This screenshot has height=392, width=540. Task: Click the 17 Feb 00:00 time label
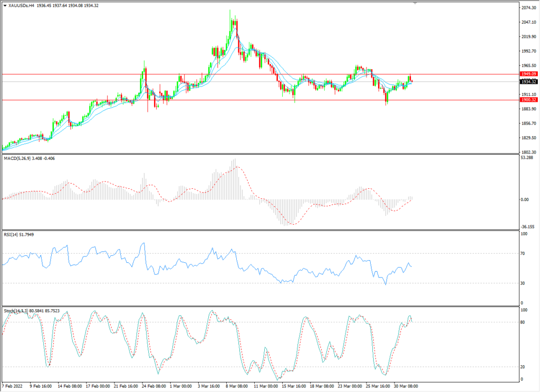coord(98,386)
